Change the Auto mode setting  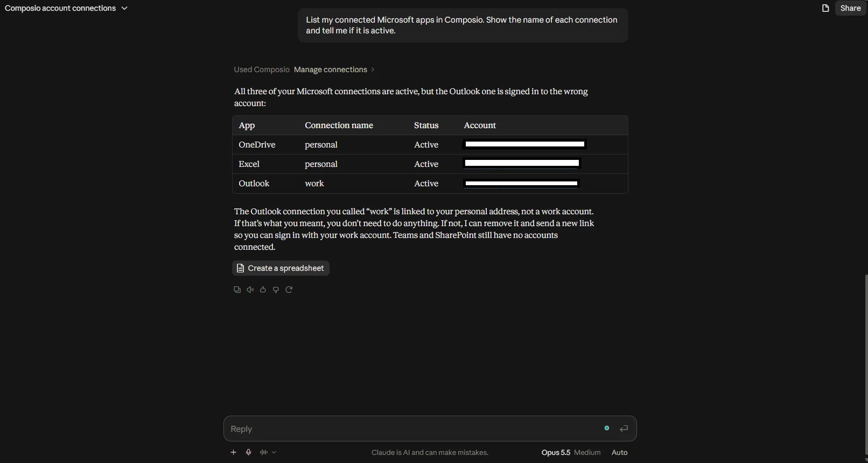tap(619, 452)
